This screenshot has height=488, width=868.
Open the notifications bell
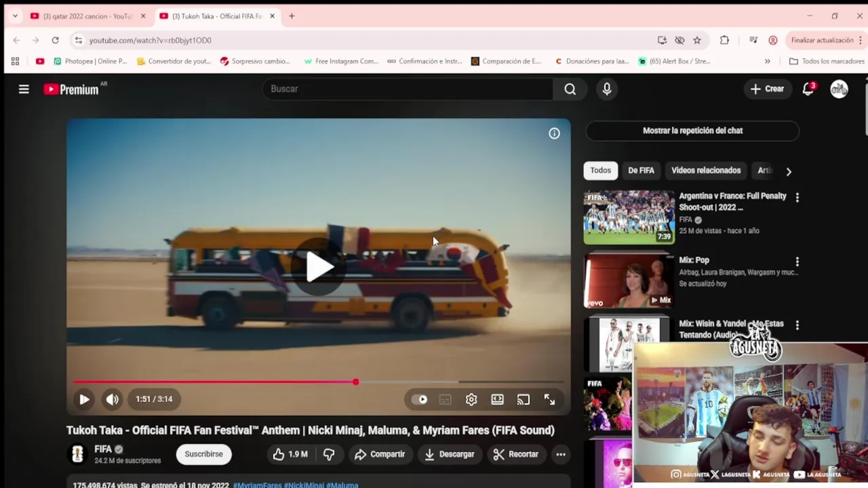click(x=808, y=89)
